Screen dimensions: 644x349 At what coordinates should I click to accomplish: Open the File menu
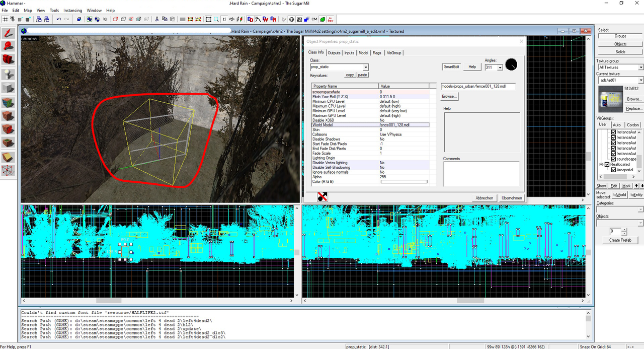(x=5, y=10)
